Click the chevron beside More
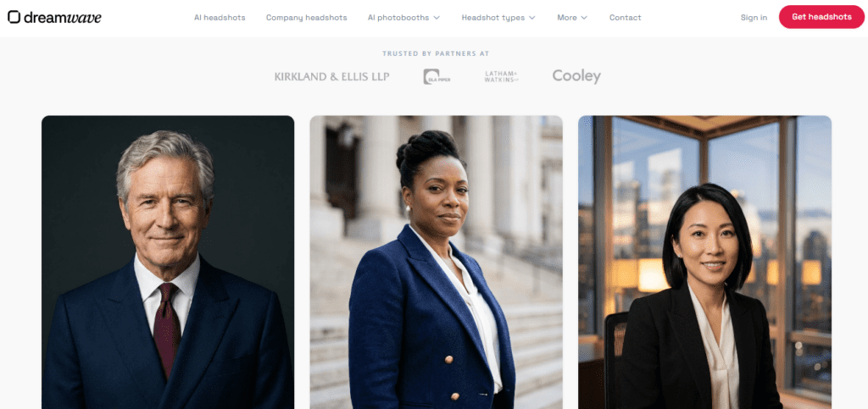This screenshot has width=868, height=409. click(584, 18)
